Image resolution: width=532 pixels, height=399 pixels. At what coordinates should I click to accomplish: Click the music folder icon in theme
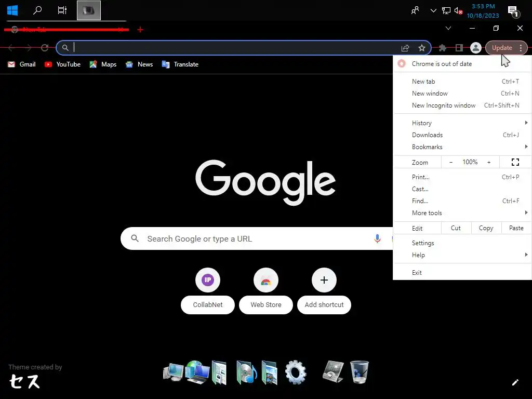click(246, 372)
